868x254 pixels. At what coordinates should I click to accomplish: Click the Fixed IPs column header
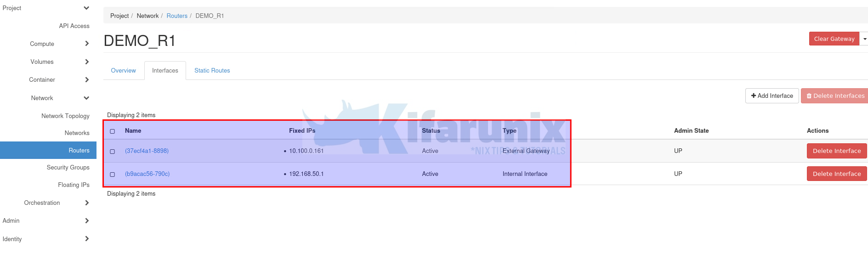pos(302,130)
